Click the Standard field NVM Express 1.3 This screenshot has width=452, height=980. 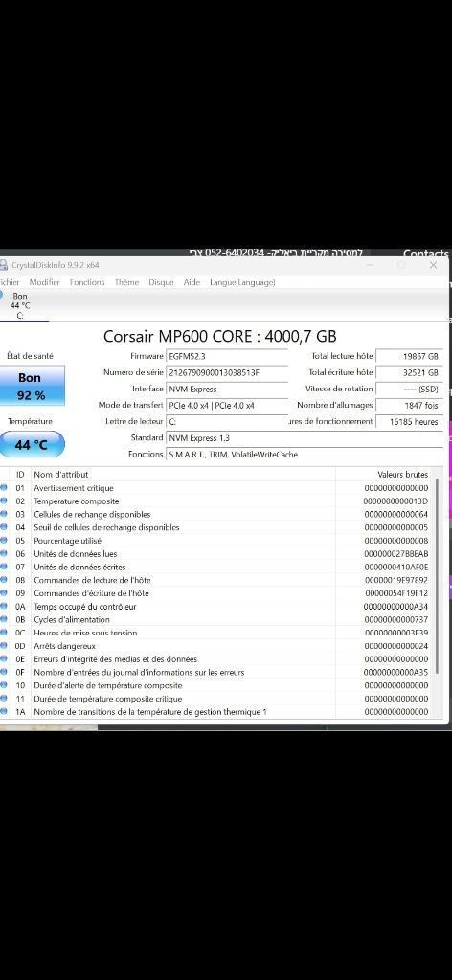[305, 438]
